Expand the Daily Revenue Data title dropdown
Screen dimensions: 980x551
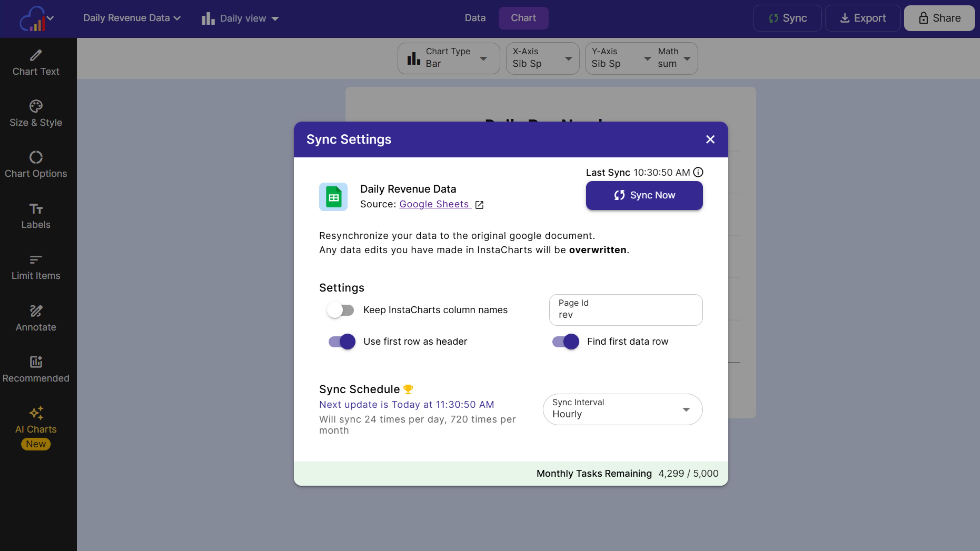(132, 18)
